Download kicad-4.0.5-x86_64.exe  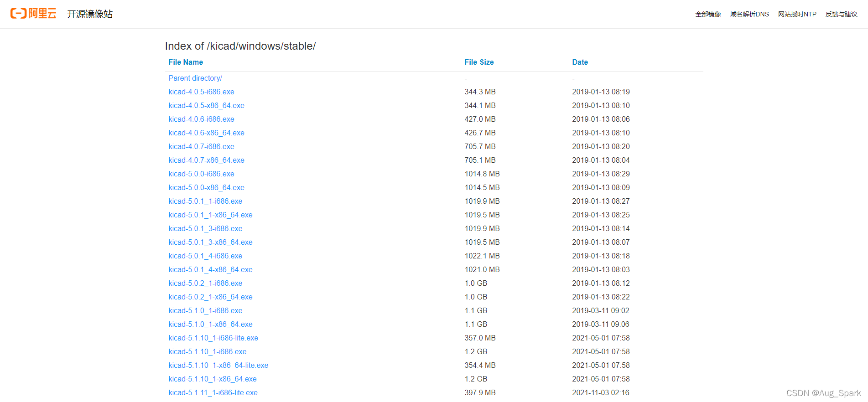tap(206, 105)
